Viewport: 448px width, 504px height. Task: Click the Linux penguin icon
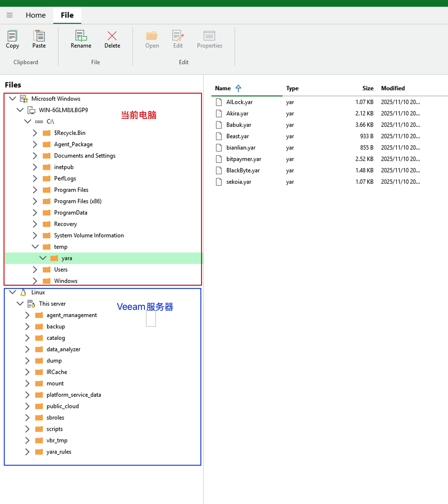pos(23,292)
